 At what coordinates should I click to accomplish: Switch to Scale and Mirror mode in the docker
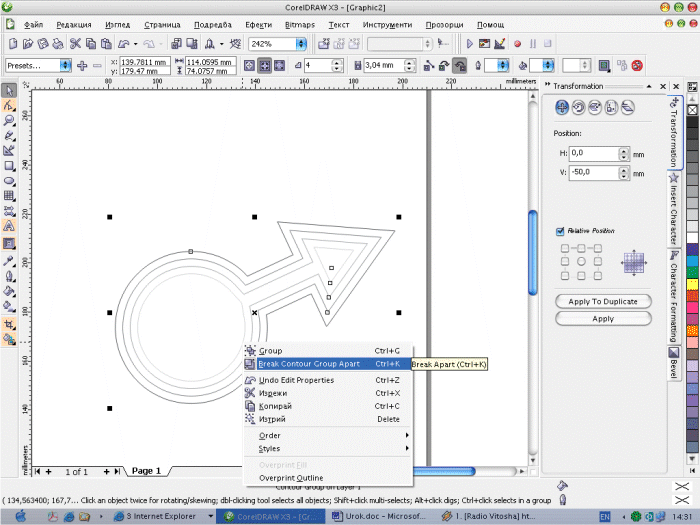[x=595, y=107]
